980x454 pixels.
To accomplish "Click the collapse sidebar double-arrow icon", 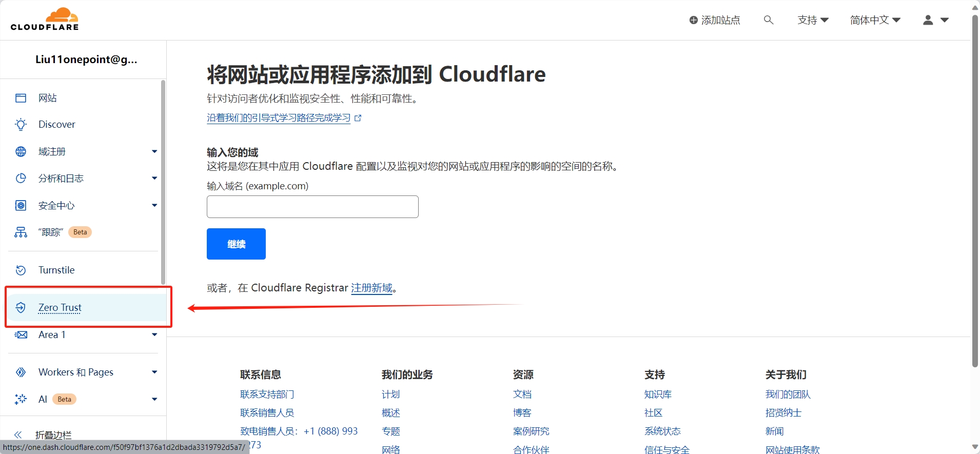I will (x=18, y=435).
